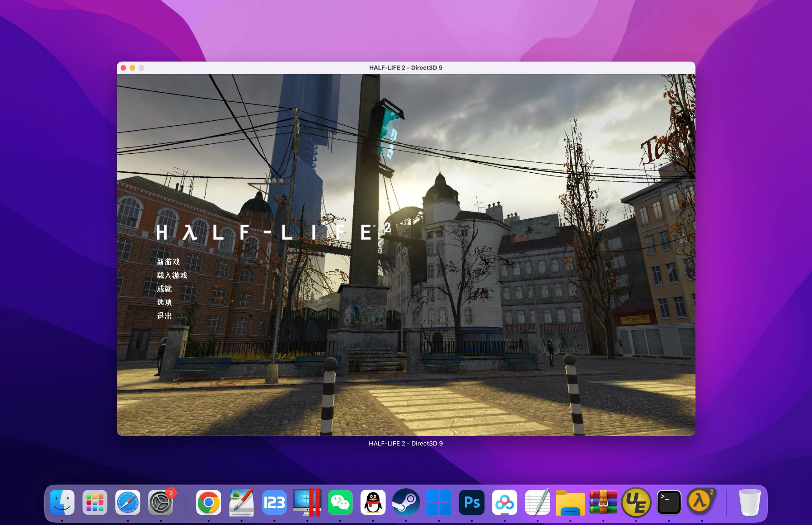
Task: Launch WinRAR books icon in Dock
Action: [603, 502]
